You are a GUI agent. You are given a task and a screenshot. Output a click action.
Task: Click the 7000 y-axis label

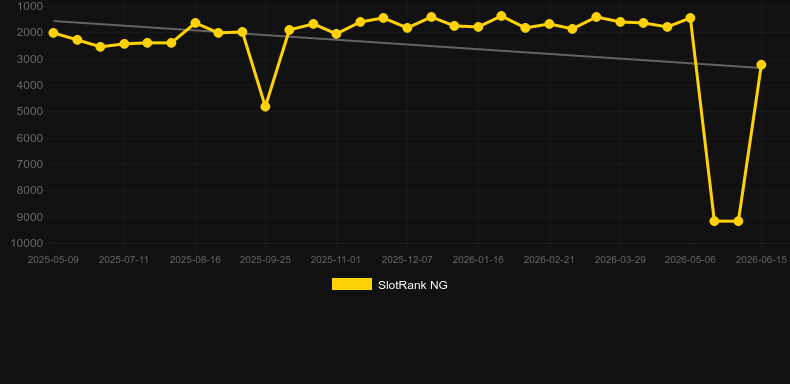[30, 164]
